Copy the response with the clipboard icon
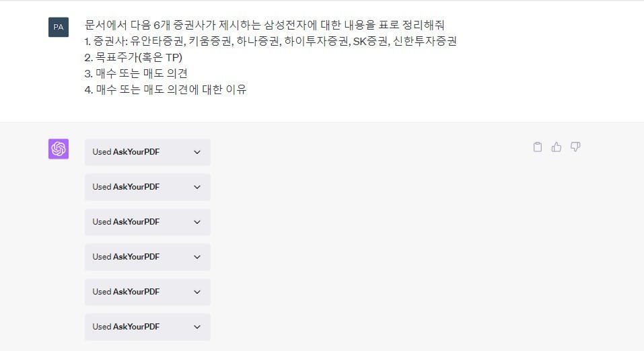The width and height of the screenshot is (644, 351). (537, 147)
